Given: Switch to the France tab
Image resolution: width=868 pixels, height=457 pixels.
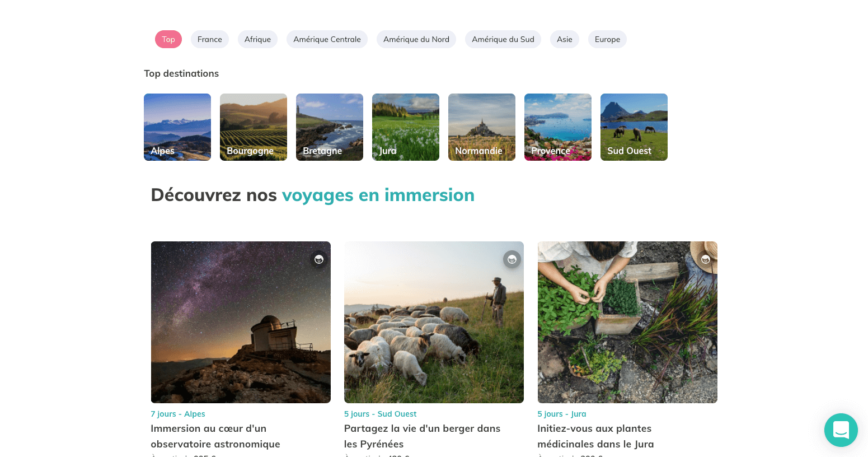Looking at the screenshot, I should pos(210,39).
